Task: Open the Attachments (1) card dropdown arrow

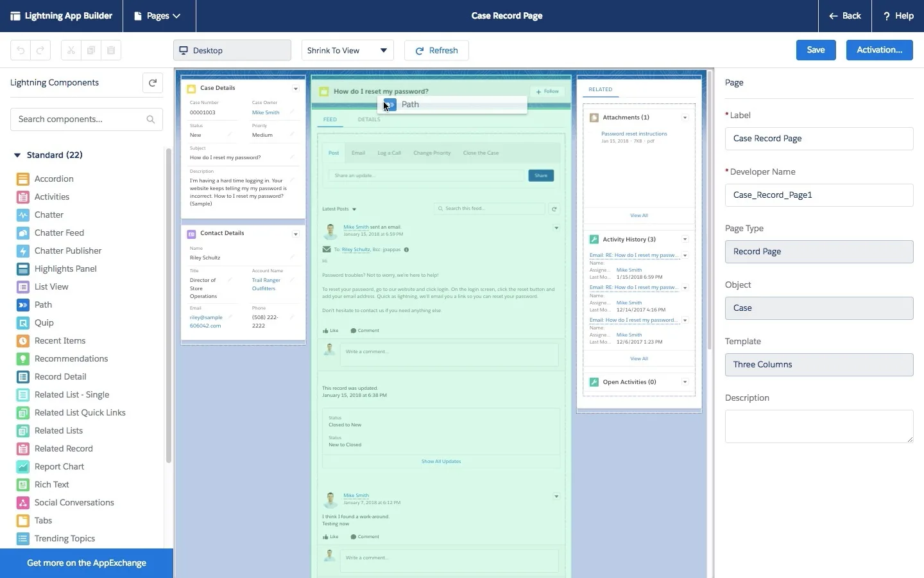Action: pyautogui.click(x=685, y=118)
